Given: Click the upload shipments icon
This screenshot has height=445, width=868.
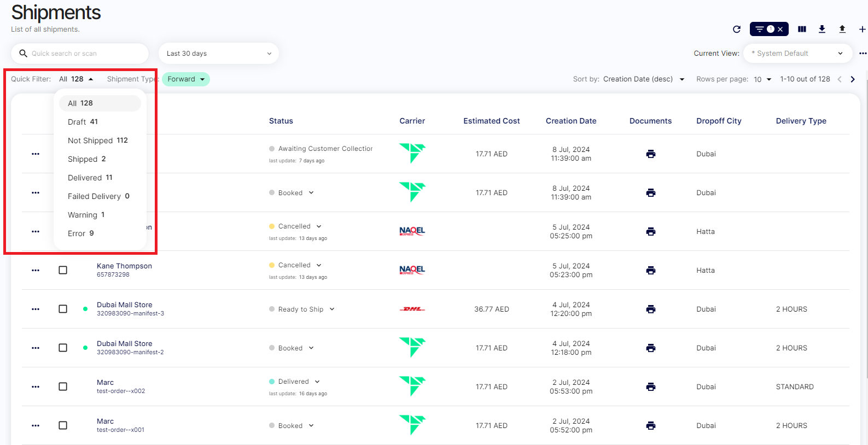Looking at the screenshot, I should [x=842, y=29].
